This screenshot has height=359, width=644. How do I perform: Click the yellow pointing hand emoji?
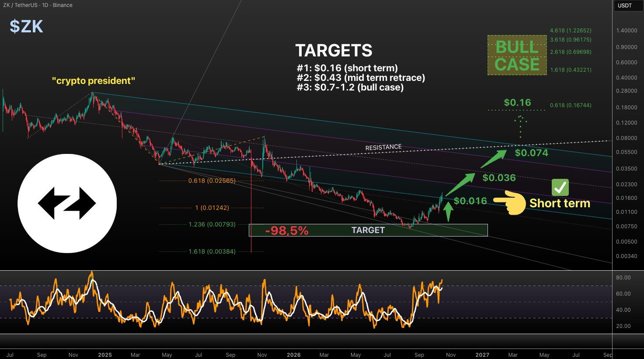pos(510,202)
